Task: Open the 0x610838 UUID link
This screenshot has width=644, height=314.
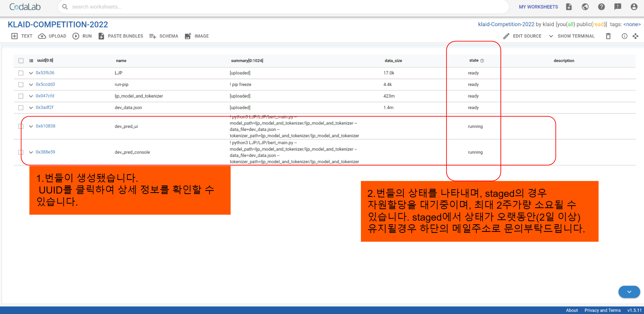Action: coord(45,126)
